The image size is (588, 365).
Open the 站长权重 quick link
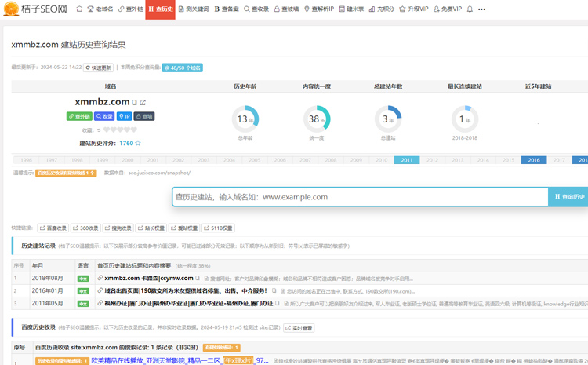(151, 228)
